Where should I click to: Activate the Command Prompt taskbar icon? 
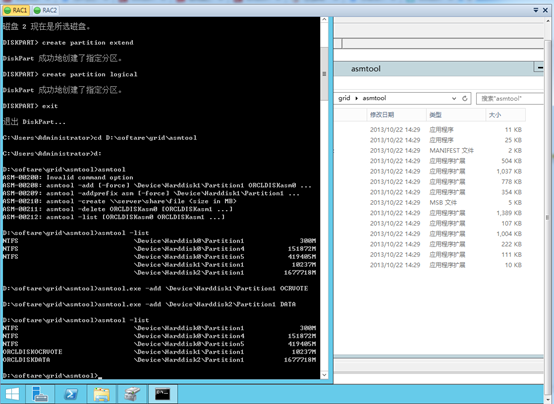coord(163,394)
